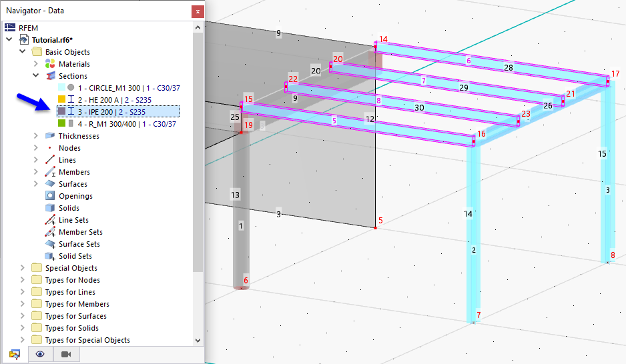
Task: Expand the Types for Nodes folder
Action: [23, 279]
